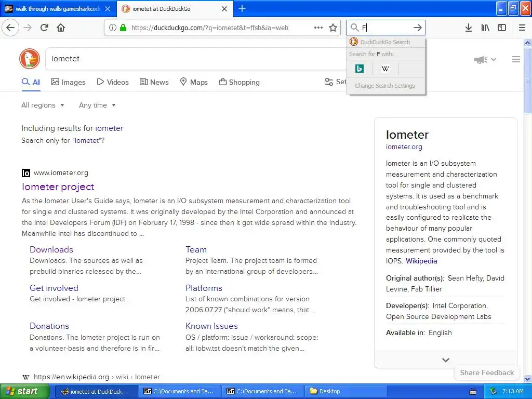Open the Team sitelink
This screenshot has height=399, width=532.
pos(196,250)
